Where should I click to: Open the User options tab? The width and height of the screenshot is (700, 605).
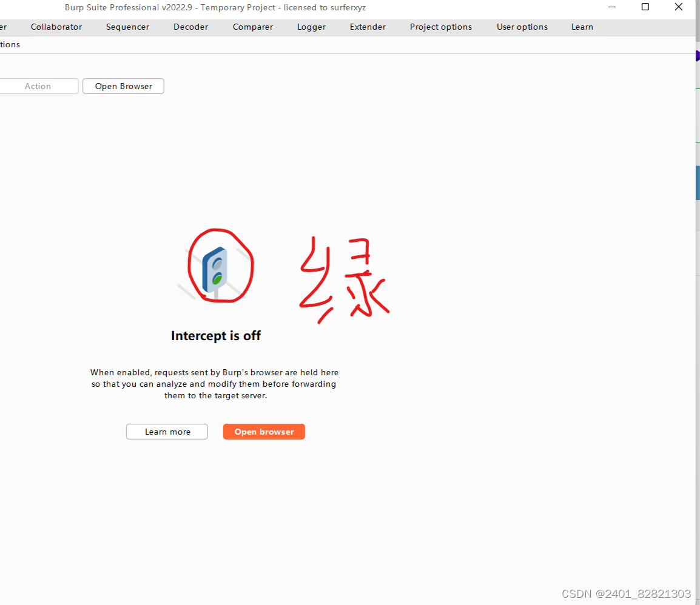click(522, 27)
